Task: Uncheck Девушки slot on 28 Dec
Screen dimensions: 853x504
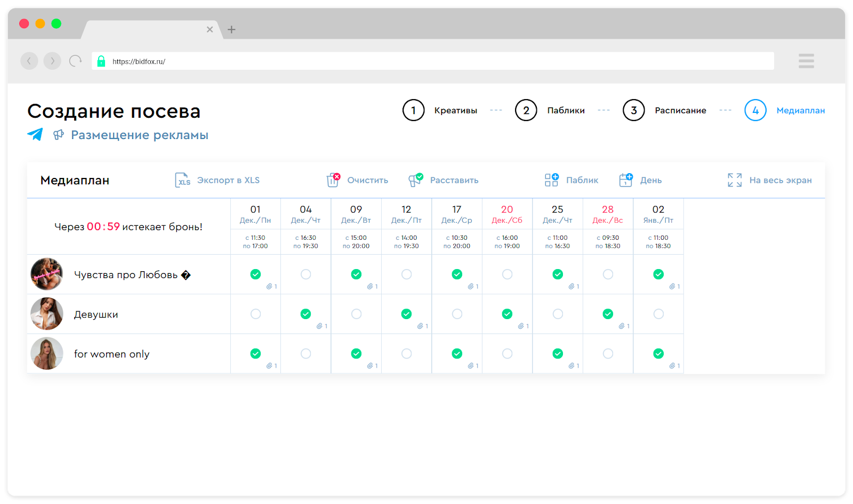Action: coord(608,314)
